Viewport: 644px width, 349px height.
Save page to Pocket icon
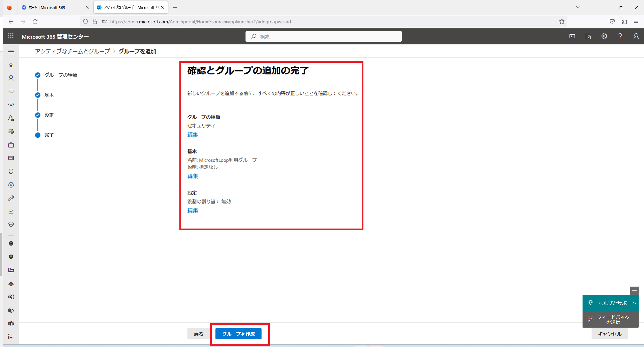[x=612, y=21]
